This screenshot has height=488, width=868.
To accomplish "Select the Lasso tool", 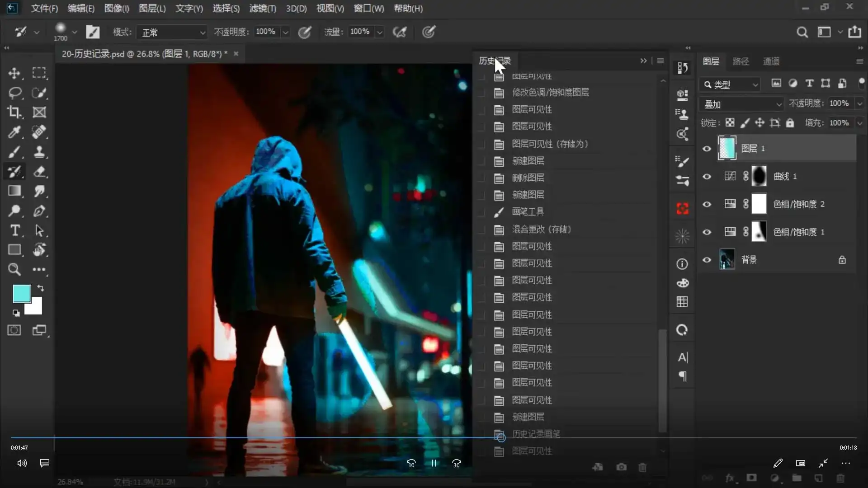I will [15, 93].
